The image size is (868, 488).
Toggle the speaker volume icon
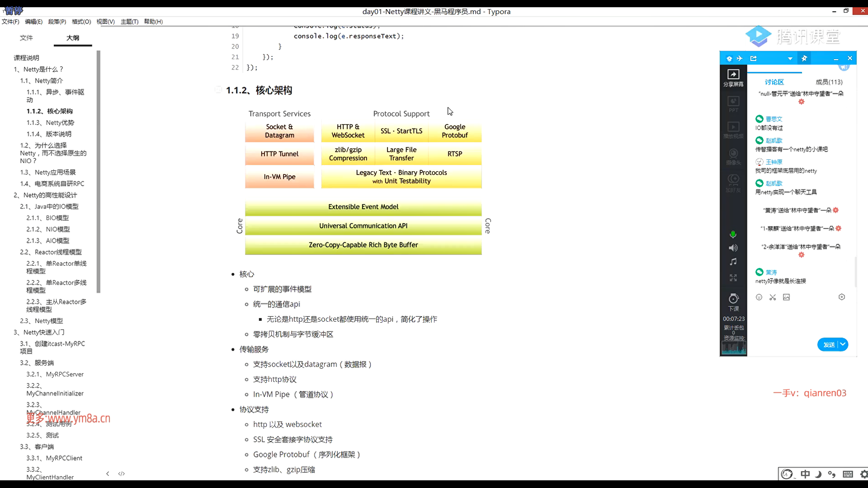click(x=733, y=248)
